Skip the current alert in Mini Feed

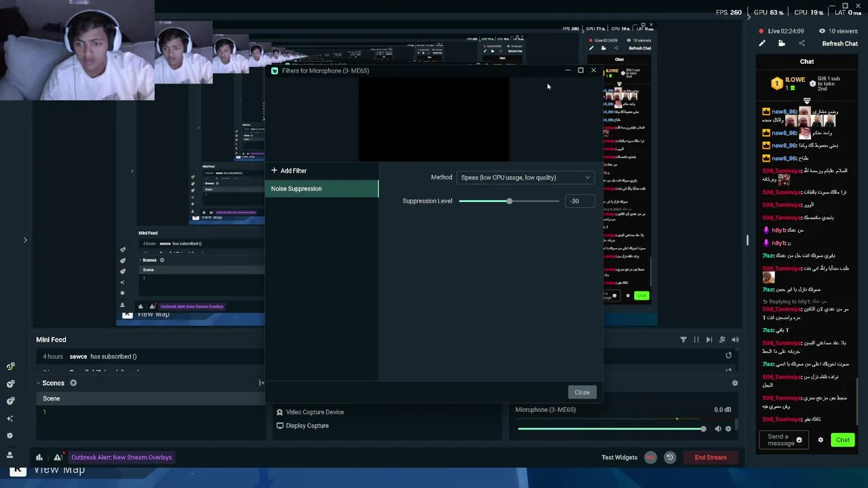(x=709, y=340)
